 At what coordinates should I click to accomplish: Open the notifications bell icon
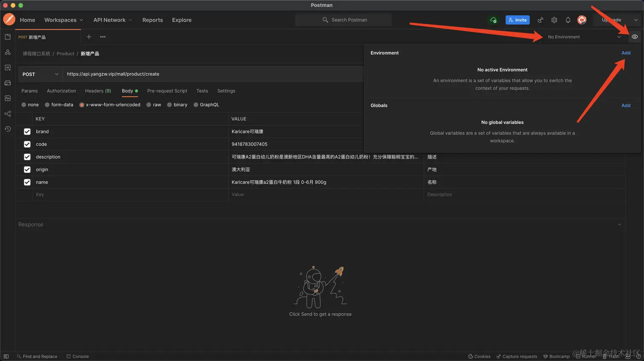568,20
